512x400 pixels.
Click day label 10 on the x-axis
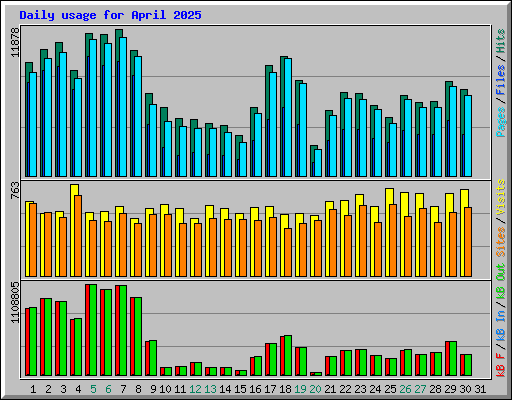(x=165, y=389)
